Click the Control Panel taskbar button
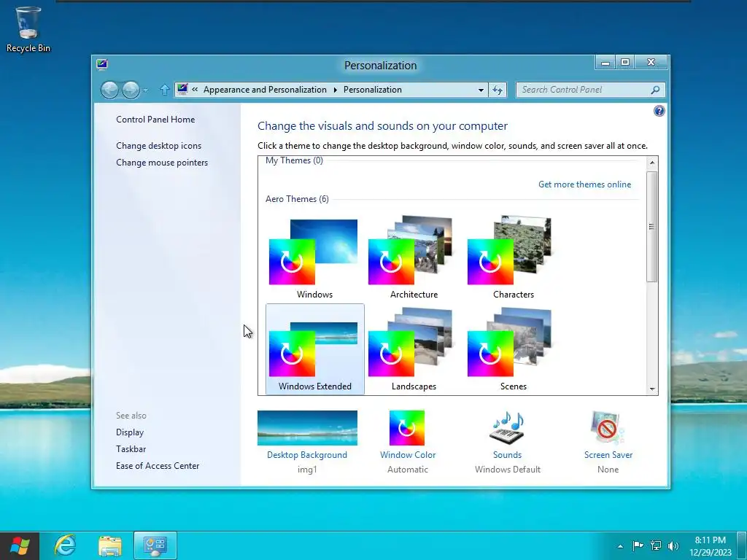This screenshot has width=747, height=560. click(x=155, y=545)
